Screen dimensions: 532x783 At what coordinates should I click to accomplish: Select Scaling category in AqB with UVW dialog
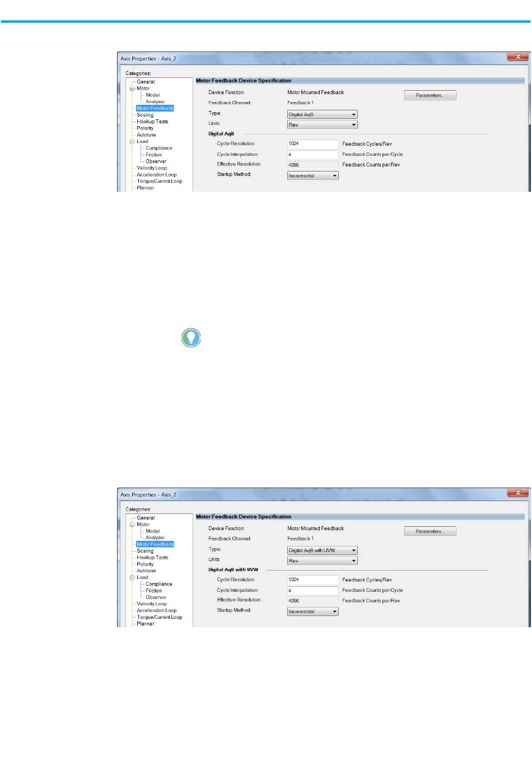(145, 551)
